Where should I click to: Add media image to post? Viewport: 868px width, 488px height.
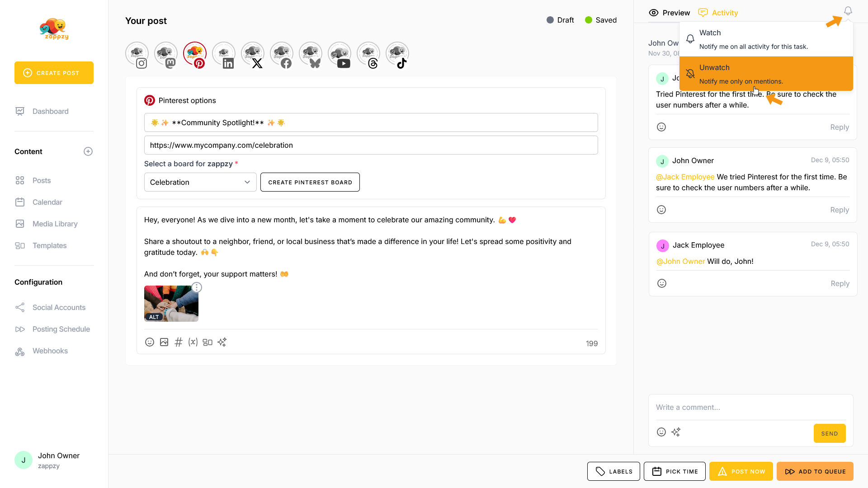click(x=164, y=343)
